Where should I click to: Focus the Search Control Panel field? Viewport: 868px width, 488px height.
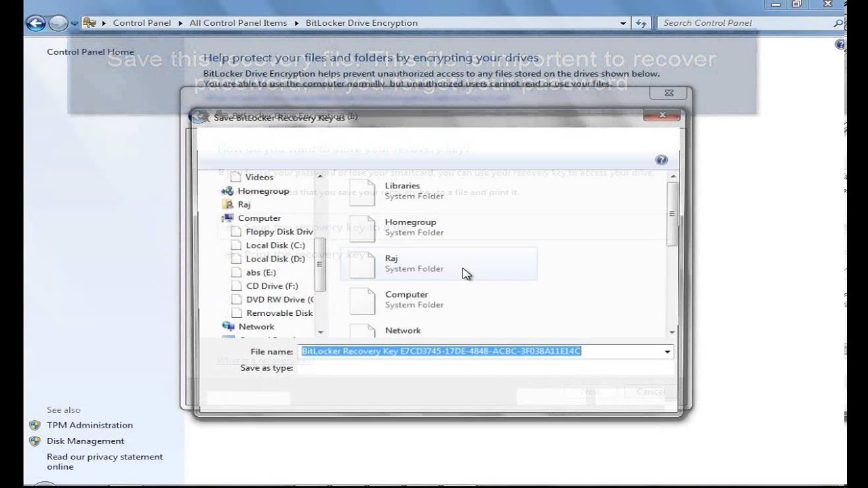746,23
